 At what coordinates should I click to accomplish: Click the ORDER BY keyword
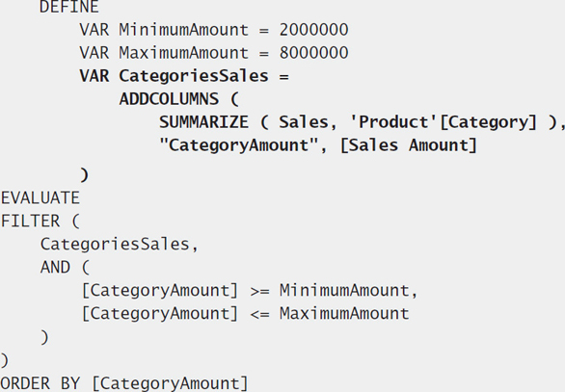pyautogui.click(x=40, y=383)
